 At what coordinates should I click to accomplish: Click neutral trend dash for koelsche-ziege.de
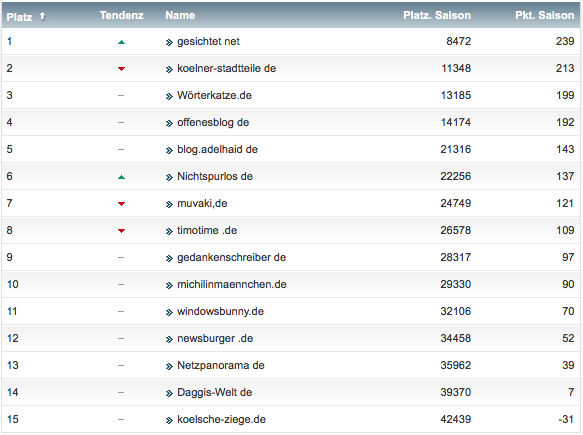pos(121,419)
